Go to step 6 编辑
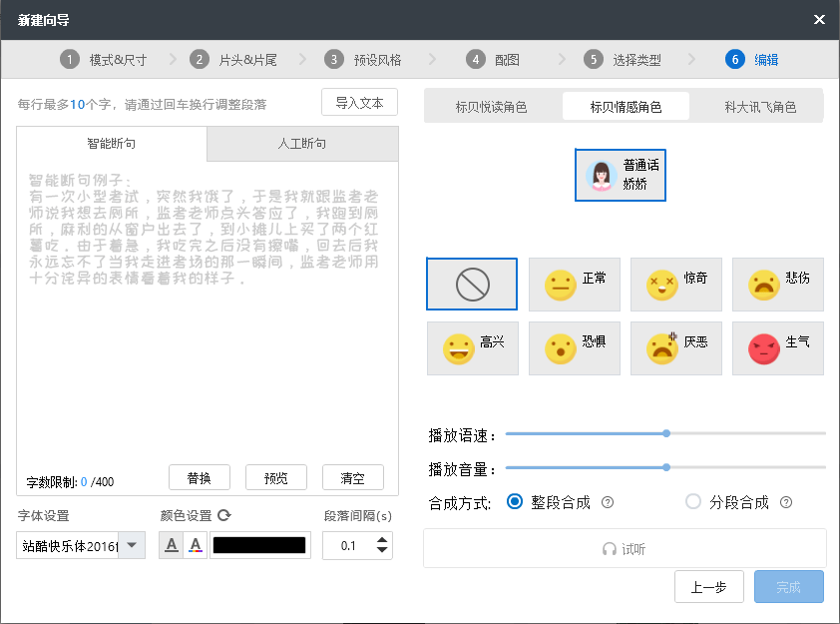Image resolution: width=840 pixels, height=624 pixels. [752, 60]
